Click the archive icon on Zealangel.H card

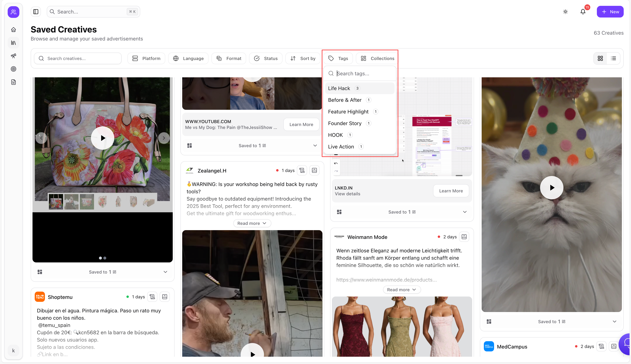coord(314,171)
